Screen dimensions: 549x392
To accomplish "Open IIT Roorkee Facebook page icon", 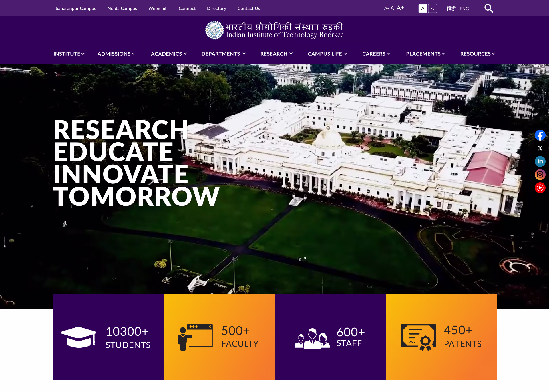I will (x=540, y=135).
